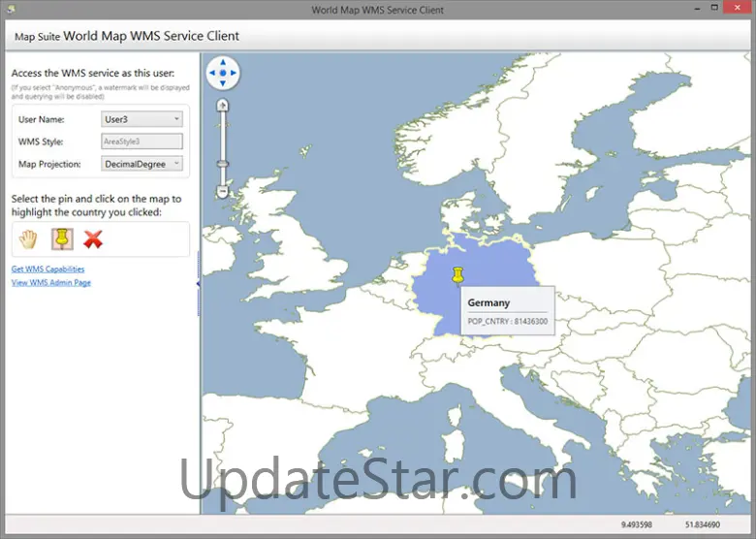
Task: Maximize the World Map WMS window
Action: [714, 8]
